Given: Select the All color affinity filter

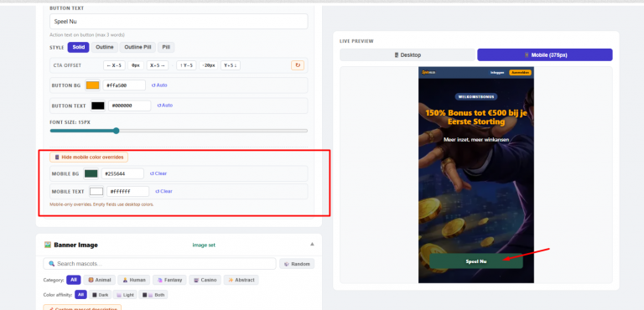Looking at the screenshot, I should 80,295.
